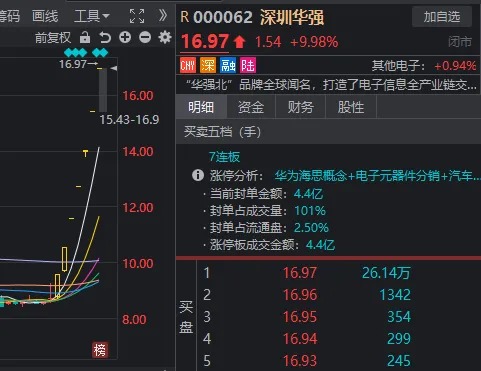Click the 当前封单金额 4.4亿 value
481x371 pixels.
click(308, 194)
